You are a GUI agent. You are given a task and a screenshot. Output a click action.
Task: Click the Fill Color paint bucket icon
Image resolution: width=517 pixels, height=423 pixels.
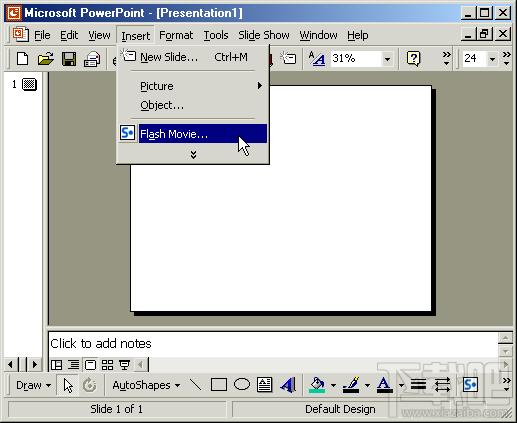[x=317, y=385]
